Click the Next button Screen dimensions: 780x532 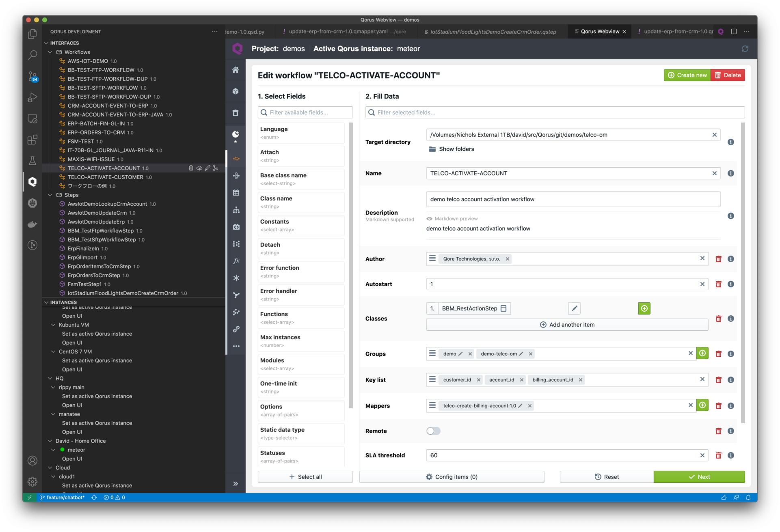click(699, 477)
